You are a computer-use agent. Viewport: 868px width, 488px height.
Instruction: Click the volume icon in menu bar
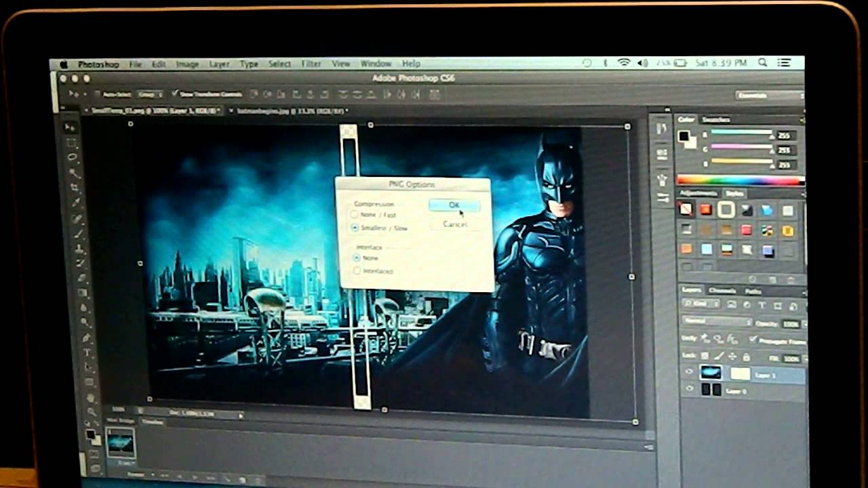642,62
